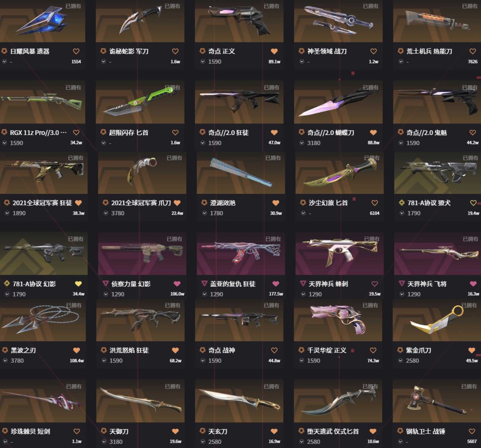This screenshot has width=481, height=448.
Task: Click the pink heart on 盖亚的复仇 狂徒
Action: (x=276, y=284)
